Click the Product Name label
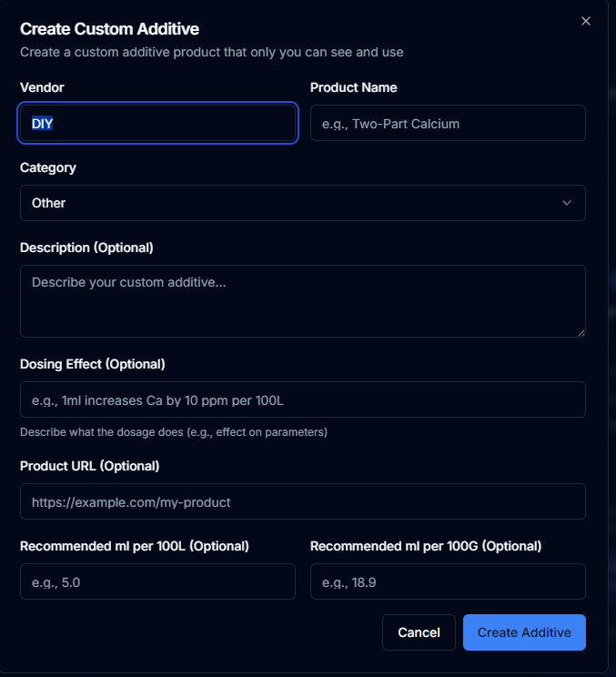The width and height of the screenshot is (616, 677). click(353, 87)
